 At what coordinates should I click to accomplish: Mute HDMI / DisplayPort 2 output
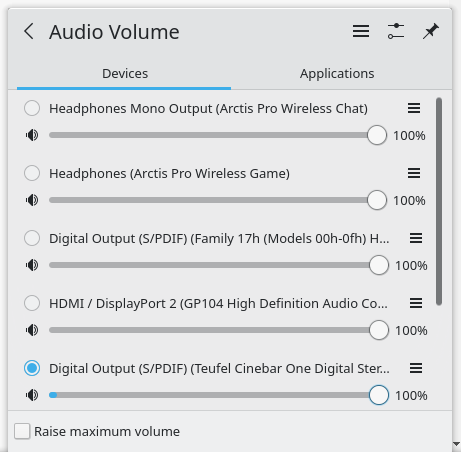tap(32, 330)
